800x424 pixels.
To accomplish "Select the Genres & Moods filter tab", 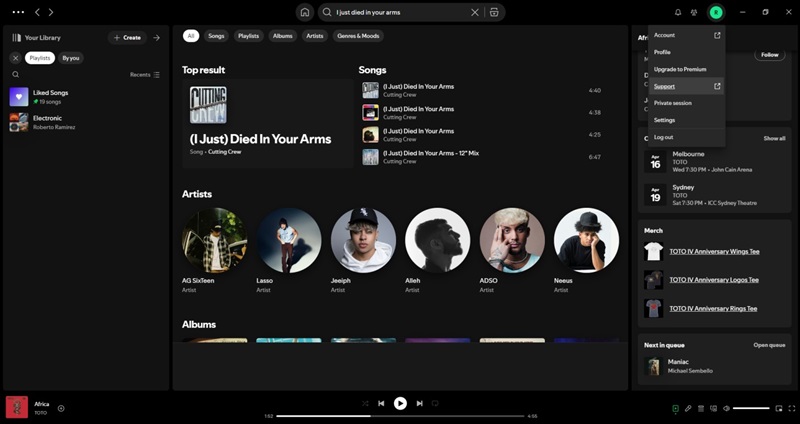I will click(x=358, y=36).
